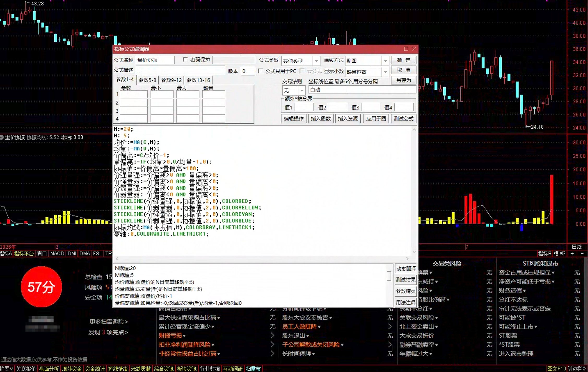Open the 交易法则 dropdown showing 无
The height and width of the screenshot is (372, 588).
[302, 91]
